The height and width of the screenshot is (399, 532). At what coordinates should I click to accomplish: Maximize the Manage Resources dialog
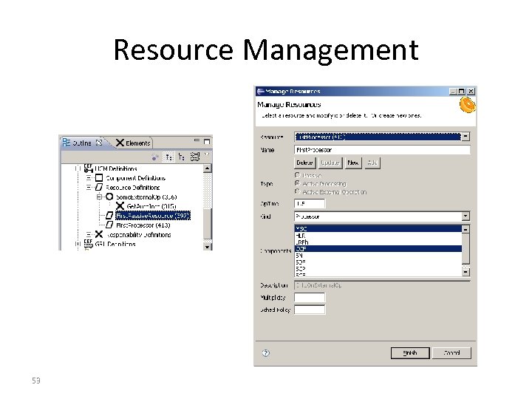461,91
